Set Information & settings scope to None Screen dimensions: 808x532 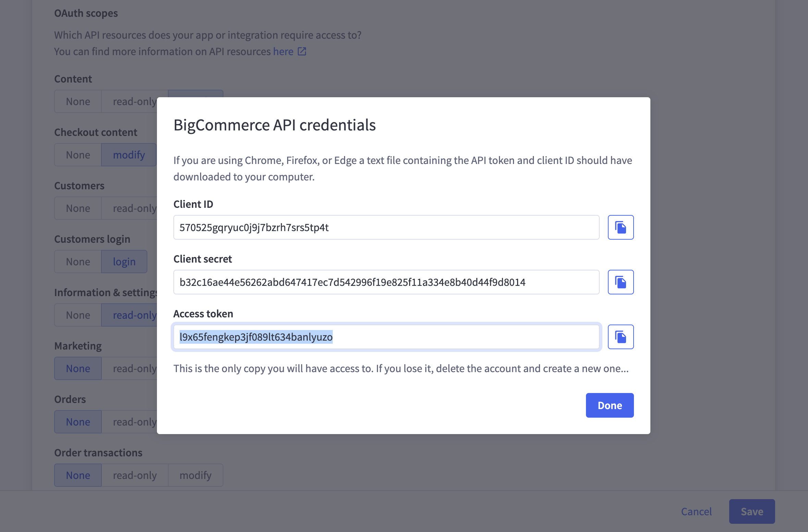coord(78,315)
